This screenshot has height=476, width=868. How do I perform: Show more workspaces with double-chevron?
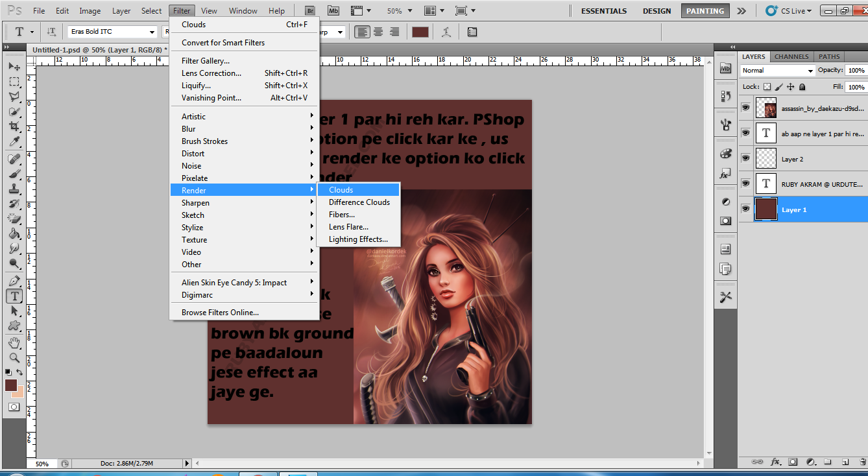[x=741, y=11]
